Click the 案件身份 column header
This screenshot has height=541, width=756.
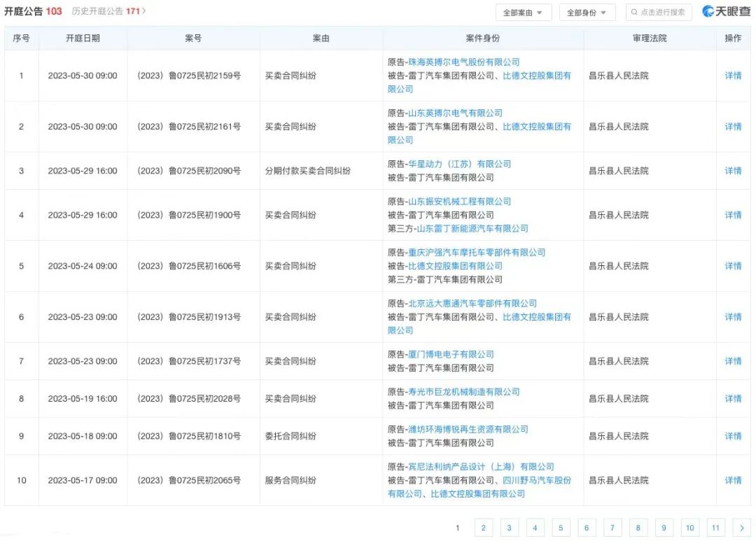pyautogui.click(x=483, y=38)
